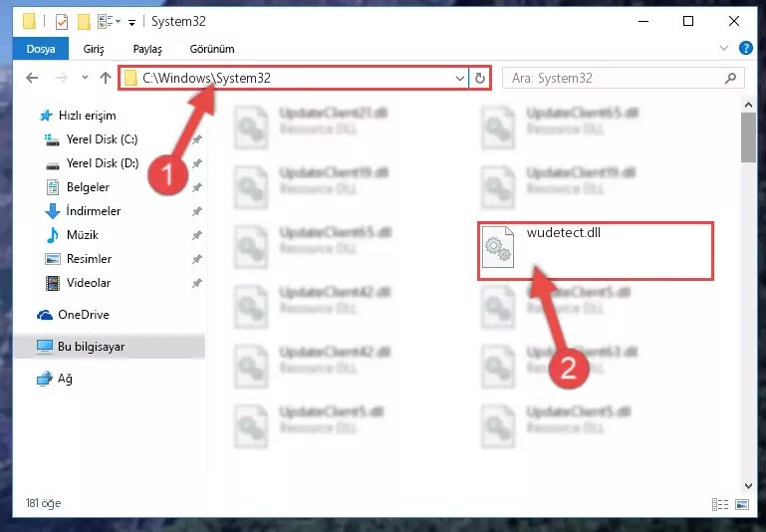Image resolution: width=766 pixels, height=532 pixels.
Task: Open the Dosya file menu tab
Action: (x=41, y=49)
